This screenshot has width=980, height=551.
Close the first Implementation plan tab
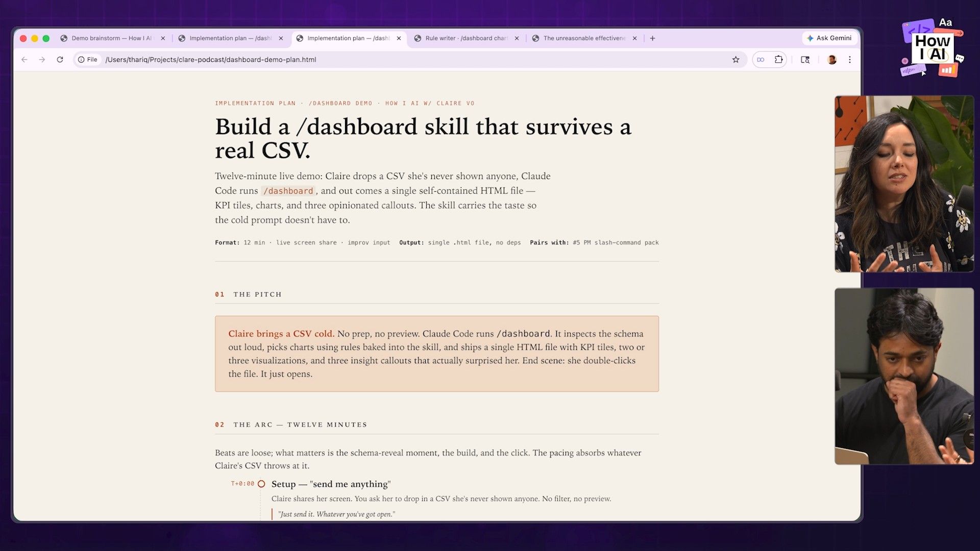[x=281, y=38]
